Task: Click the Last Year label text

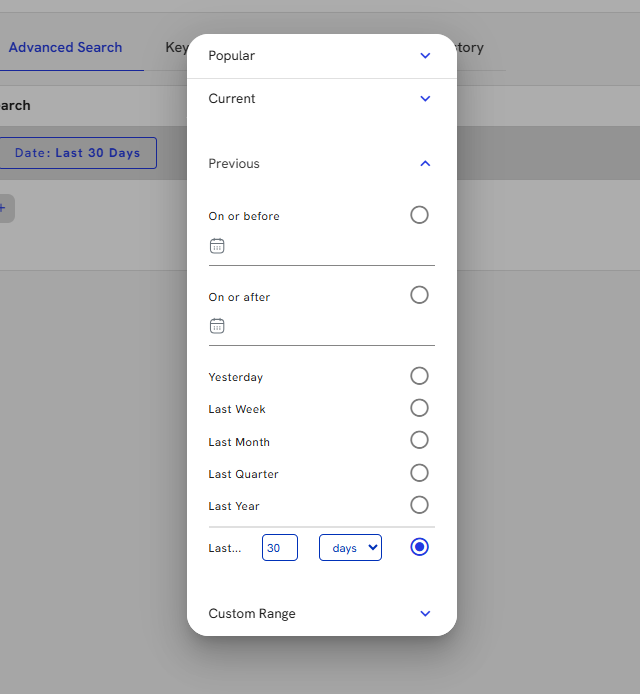Action: coord(234,506)
